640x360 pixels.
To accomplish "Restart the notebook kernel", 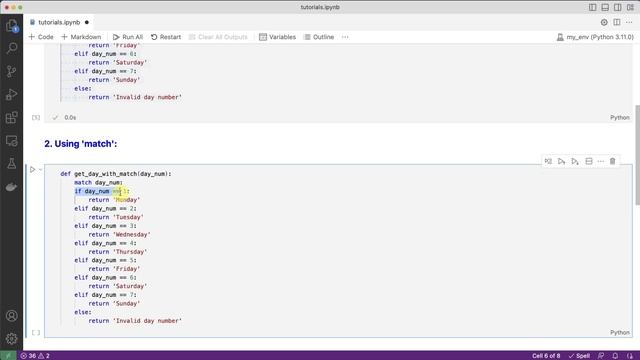I will (166, 37).
